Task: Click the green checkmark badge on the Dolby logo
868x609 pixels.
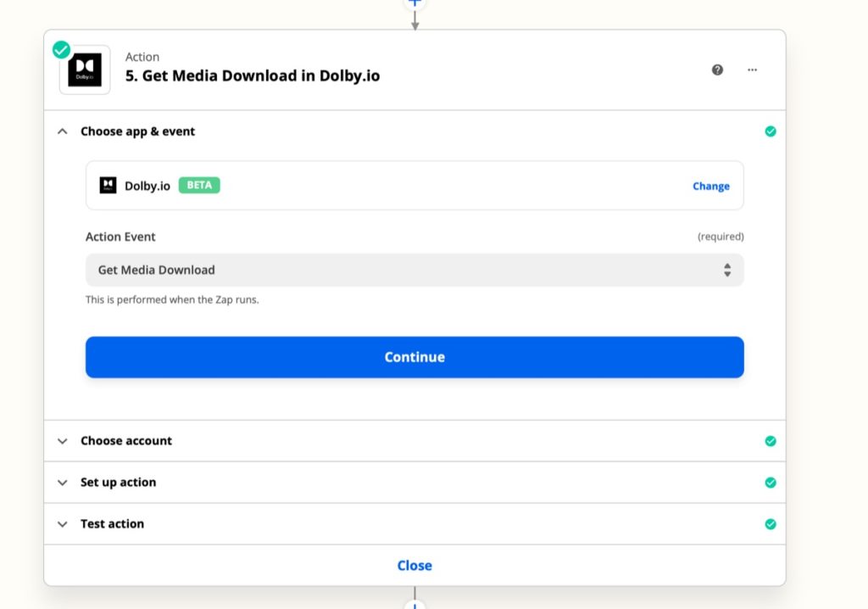Action: point(61,50)
